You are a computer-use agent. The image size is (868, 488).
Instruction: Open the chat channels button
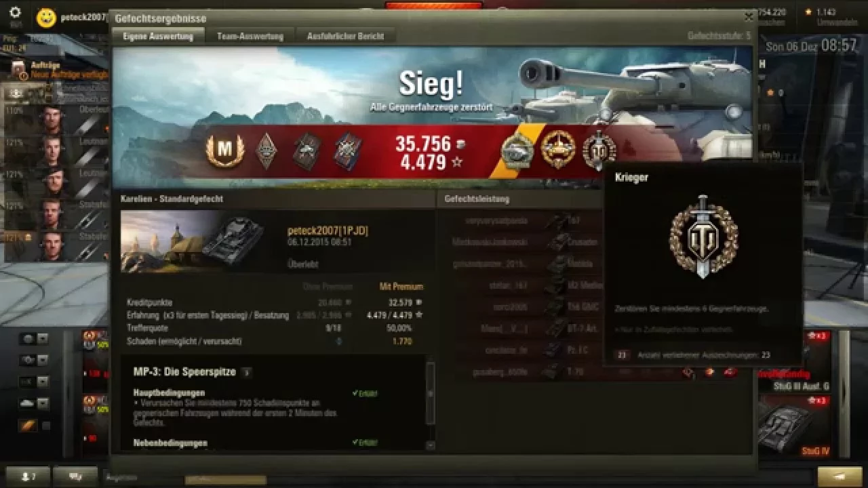tap(75, 476)
